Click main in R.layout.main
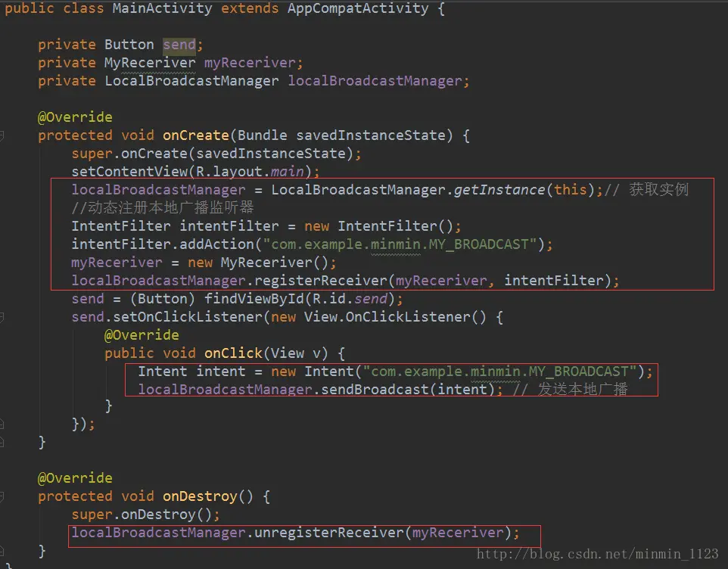 pyautogui.click(x=287, y=172)
